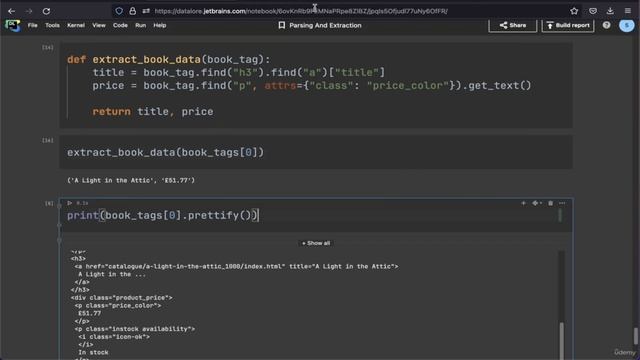Click the <p class="instock availability"> line
This screenshot has height=360, width=640.
pyautogui.click(x=135, y=329)
